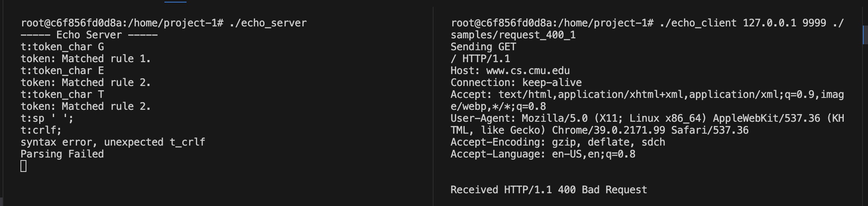Click the 'Received HTTP/1.1 400 Bad Request' line

click(x=549, y=190)
